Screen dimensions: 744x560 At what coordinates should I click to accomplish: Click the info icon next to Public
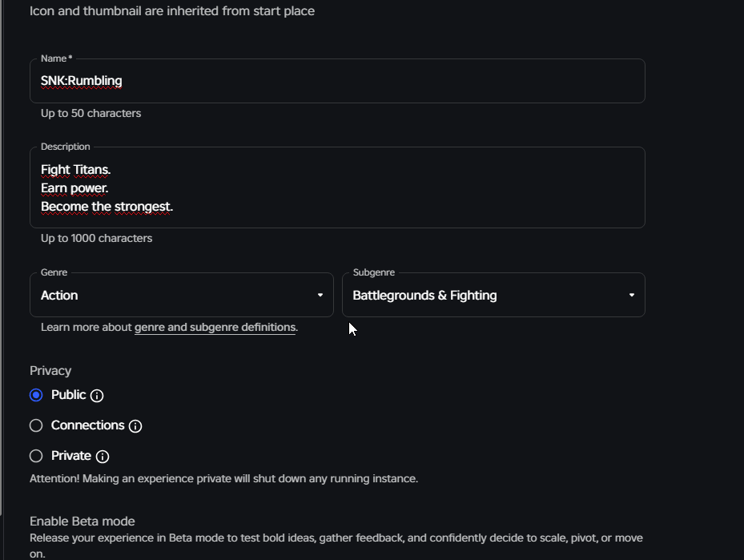pyautogui.click(x=97, y=396)
